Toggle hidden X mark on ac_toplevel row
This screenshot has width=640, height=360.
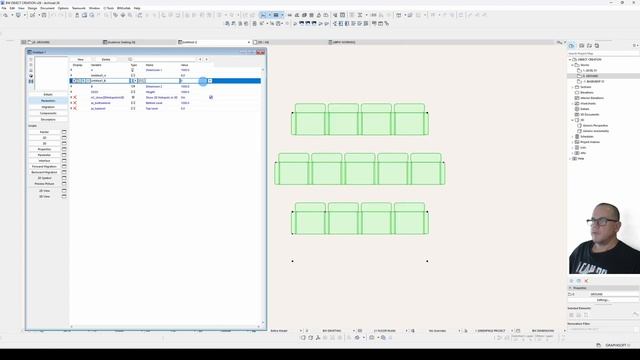[x=75, y=108]
